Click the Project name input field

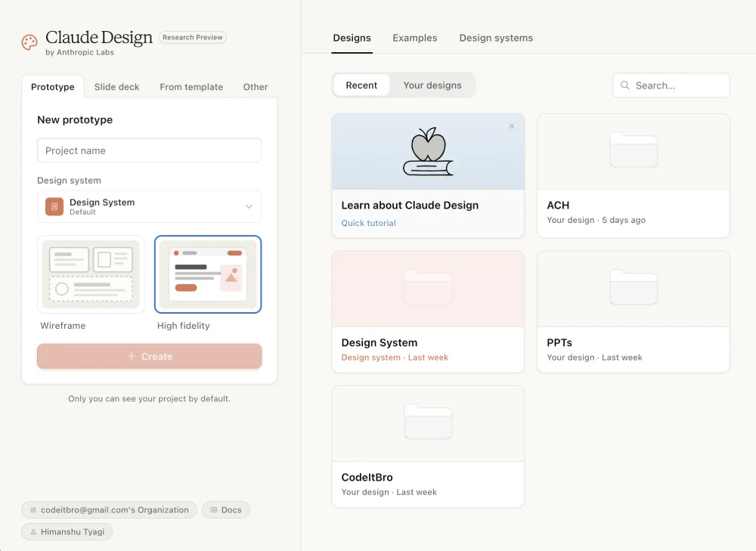point(149,150)
